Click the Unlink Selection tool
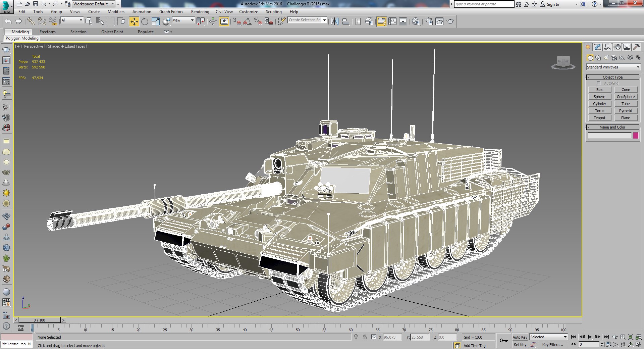The height and width of the screenshot is (349, 644). pyautogui.click(x=42, y=21)
